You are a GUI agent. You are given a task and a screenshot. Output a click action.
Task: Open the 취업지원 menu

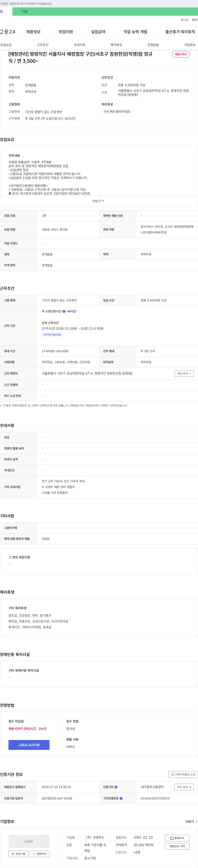point(66,32)
